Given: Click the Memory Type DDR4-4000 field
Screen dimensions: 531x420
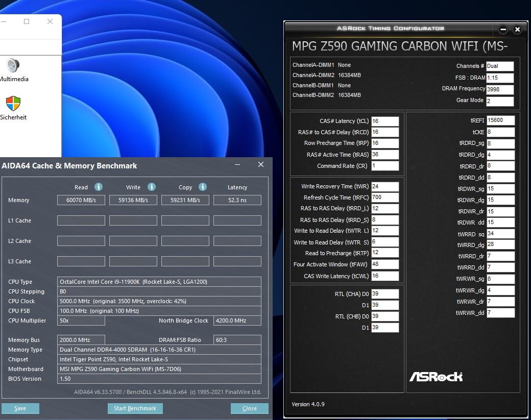Looking at the screenshot, I should click(x=159, y=350).
